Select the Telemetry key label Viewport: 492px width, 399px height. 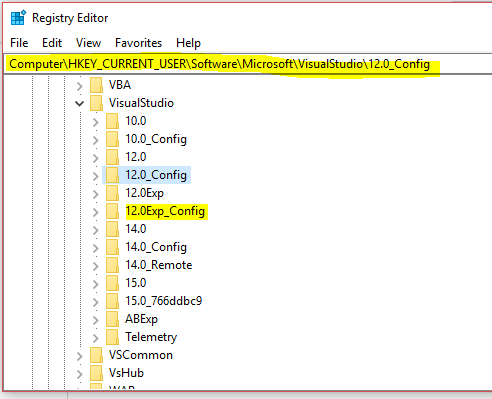coord(151,337)
